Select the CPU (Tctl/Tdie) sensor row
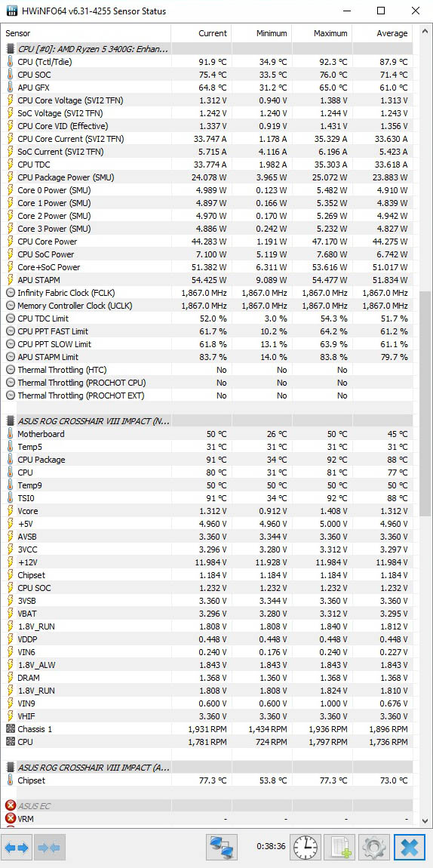 [207, 61]
